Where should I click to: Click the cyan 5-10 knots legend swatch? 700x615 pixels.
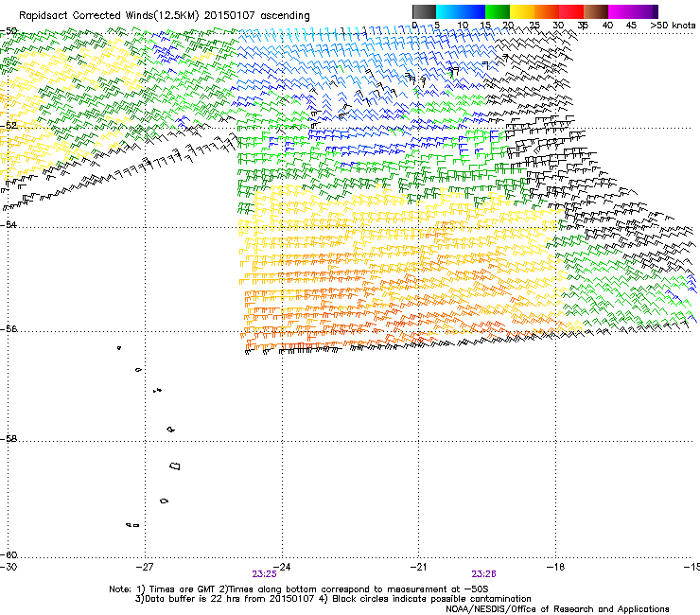click(448, 11)
